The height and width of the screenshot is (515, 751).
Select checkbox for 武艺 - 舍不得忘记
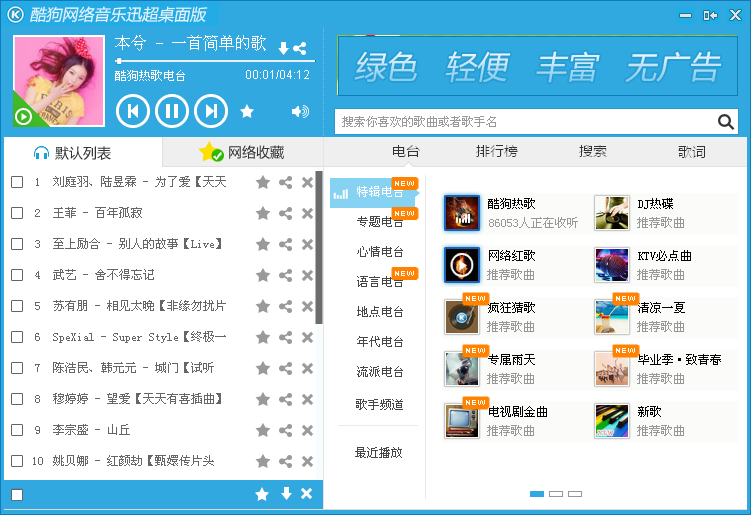pos(17,275)
